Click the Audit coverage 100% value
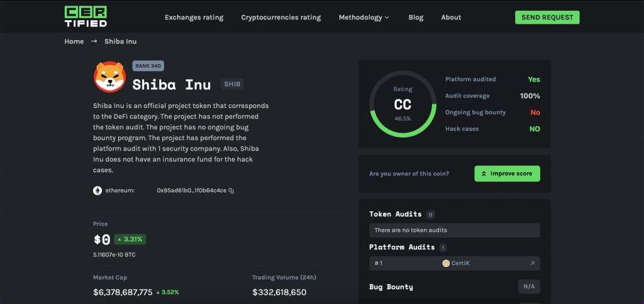The height and width of the screenshot is (304, 644). tap(530, 96)
